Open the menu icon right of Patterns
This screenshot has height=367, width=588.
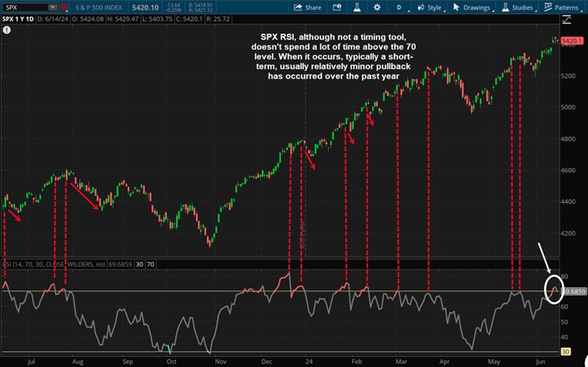coord(582,7)
